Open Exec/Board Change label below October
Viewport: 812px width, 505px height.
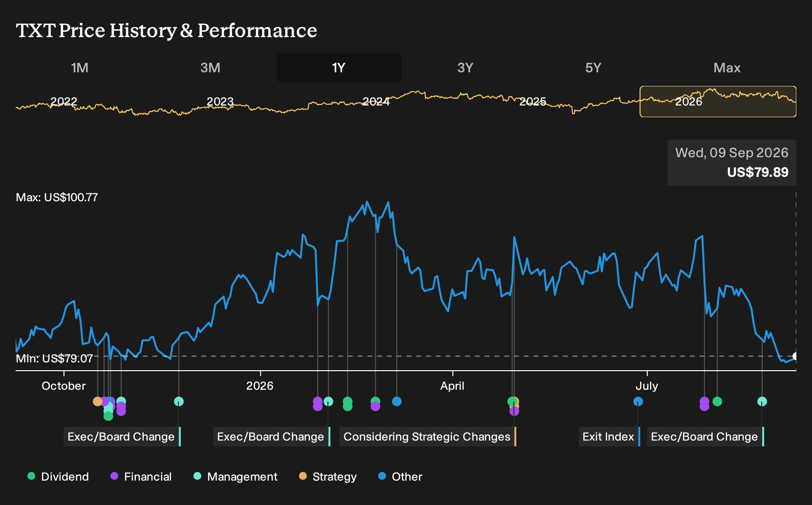pos(122,437)
